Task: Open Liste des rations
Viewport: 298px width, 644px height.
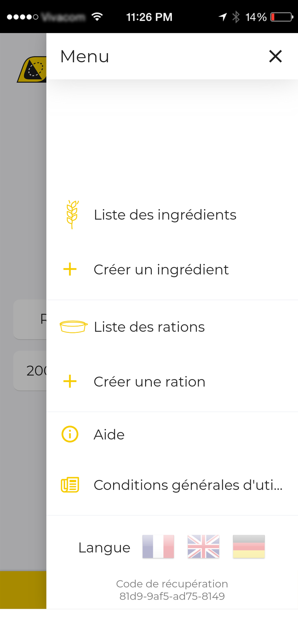Action: click(149, 327)
